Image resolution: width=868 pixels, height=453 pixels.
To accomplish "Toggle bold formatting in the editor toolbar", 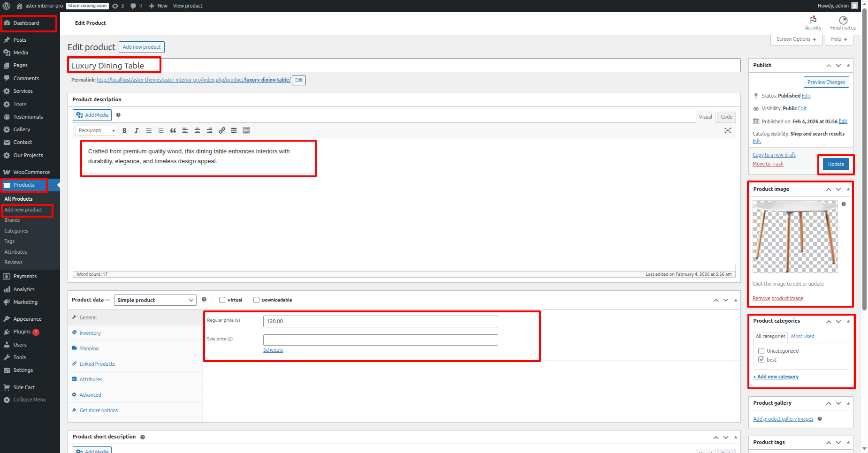I will click(x=124, y=131).
